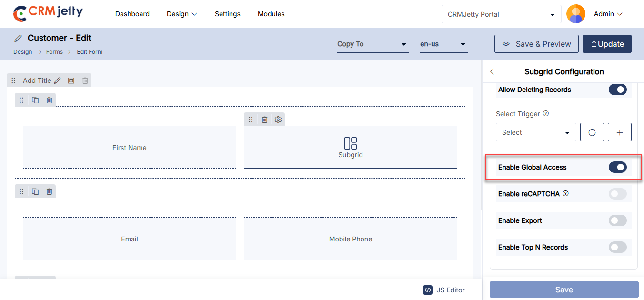Screen dimensions: 644x300
Task: Open Subgrid settings gear icon
Action: click(278, 120)
